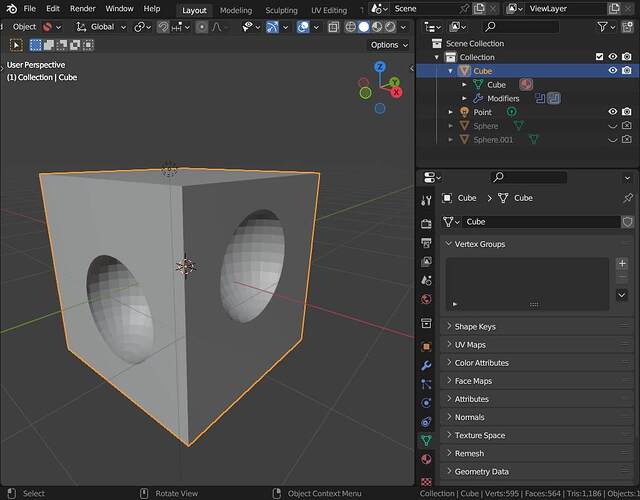
Task: Open the Edit menu
Action: pyautogui.click(x=53, y=9)
